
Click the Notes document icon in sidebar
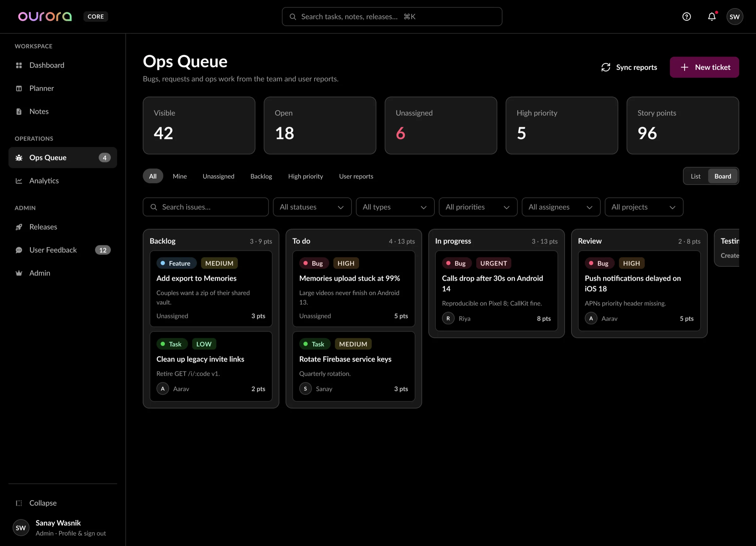point(19,111)
